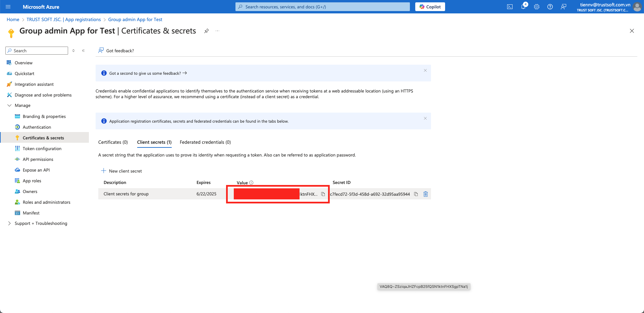644x313 pixels.
Task: Collapse the left navigation pane
Action: [84, 51]
